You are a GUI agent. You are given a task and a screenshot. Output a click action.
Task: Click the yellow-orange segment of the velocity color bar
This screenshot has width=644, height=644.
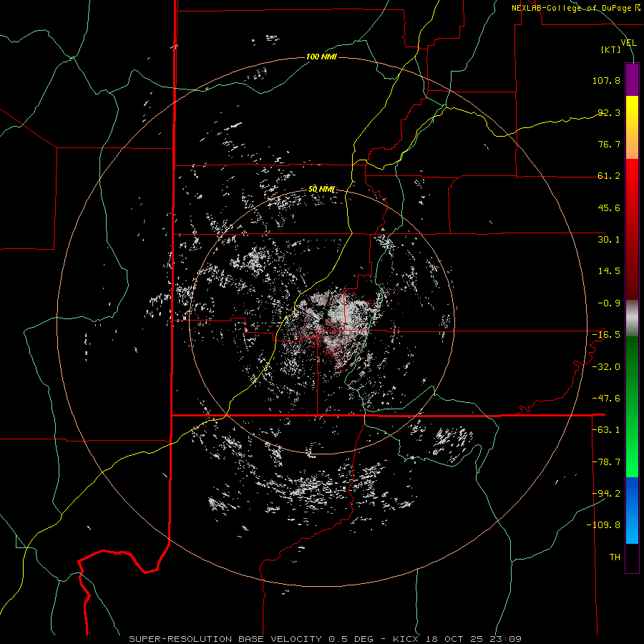click(x=632, y=127)
